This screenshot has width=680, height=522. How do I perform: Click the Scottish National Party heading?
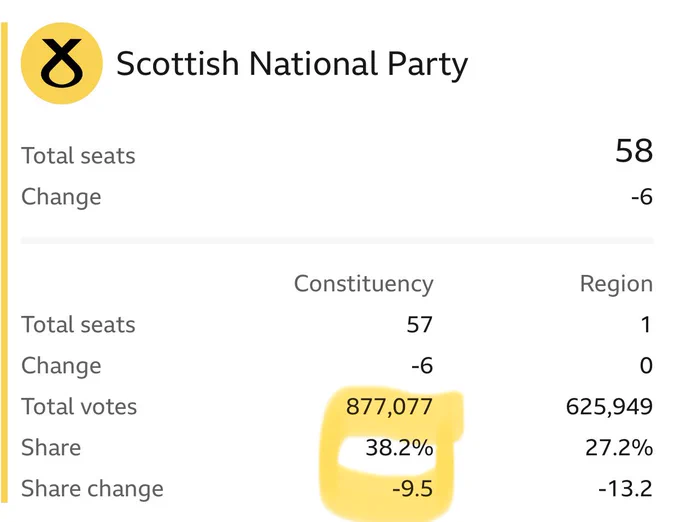coord(292,65)
